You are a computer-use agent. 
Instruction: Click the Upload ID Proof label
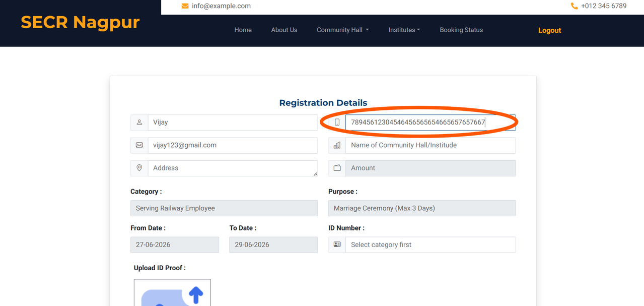coord(160,268)
